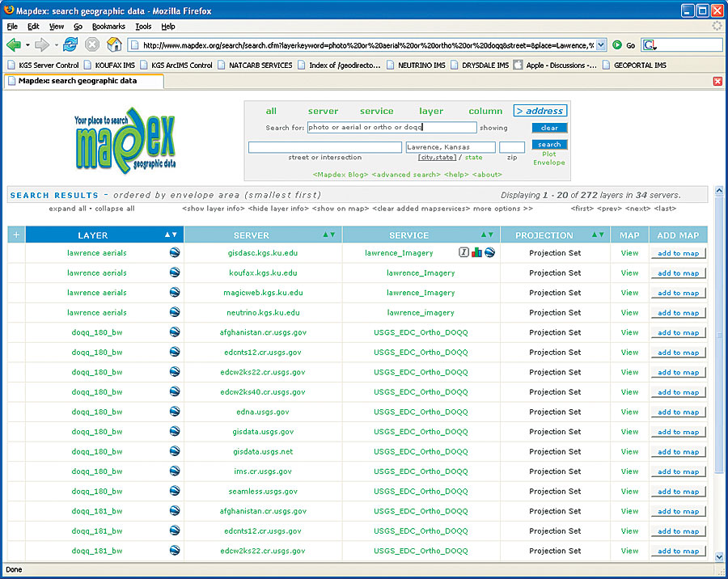This screenshot has height=579, width=728.
Task: Click the expand all link
Action: point(67,209)
